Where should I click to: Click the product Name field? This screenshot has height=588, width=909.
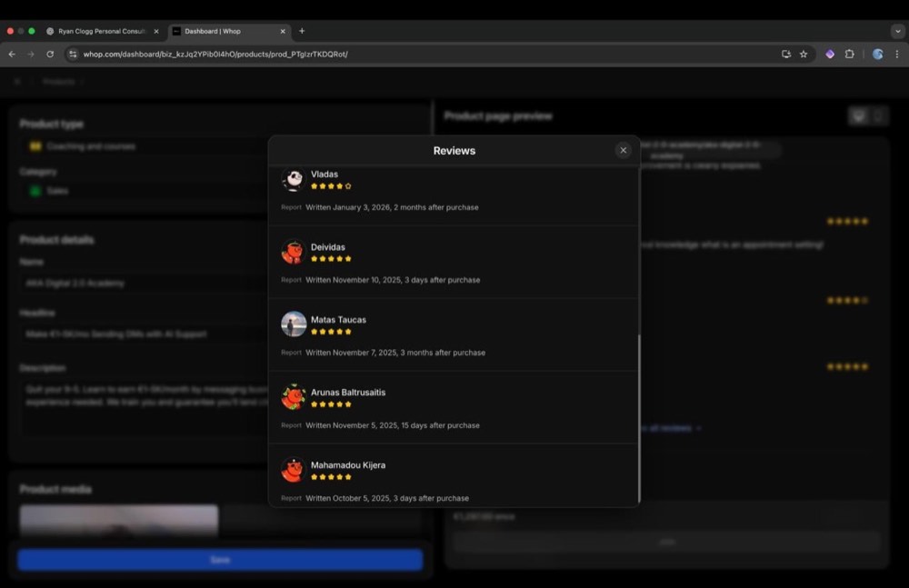pos(144,283)
